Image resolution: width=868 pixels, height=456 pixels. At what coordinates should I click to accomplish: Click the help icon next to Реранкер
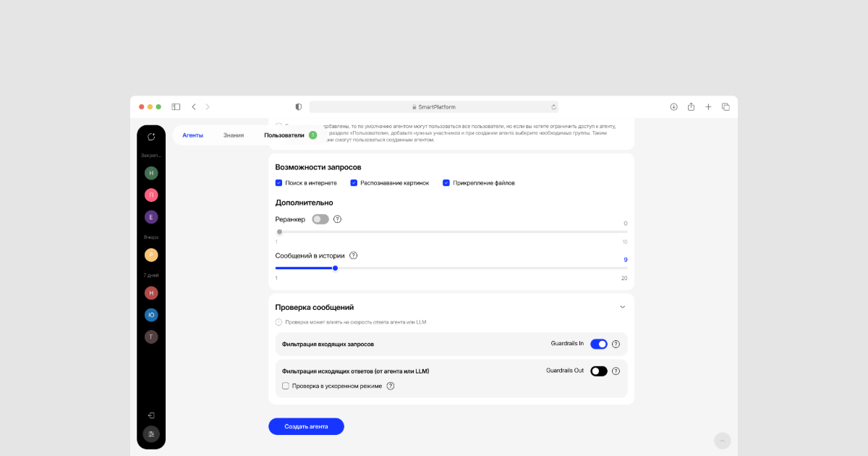pyautogui.click(x=337, y=219)
